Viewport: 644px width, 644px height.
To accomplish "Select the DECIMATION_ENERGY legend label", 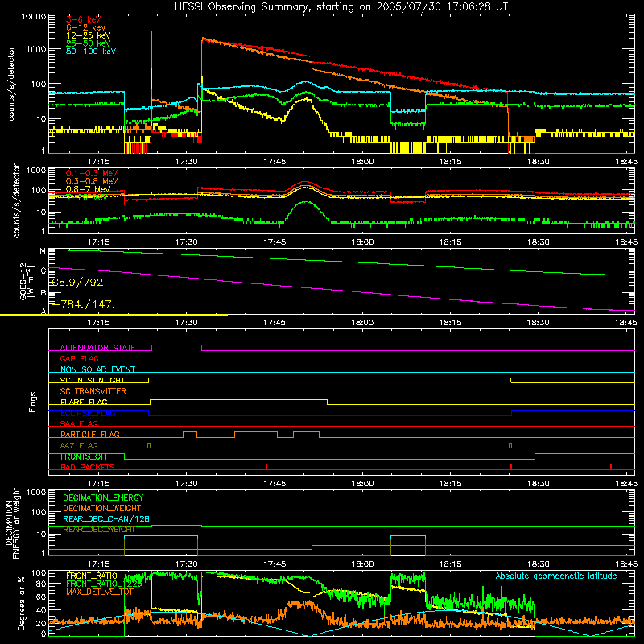I will click(103, 497).
